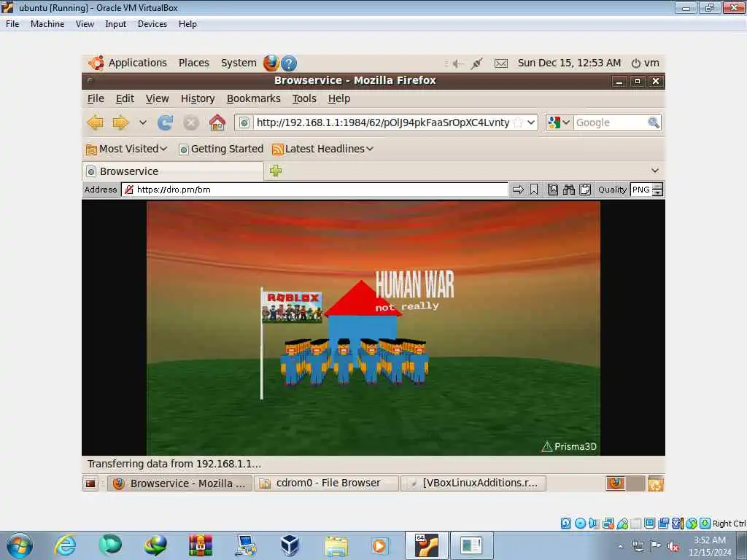
Task: Launch Firefox from the Ubuntu top panel
Action: click(x=271, y=63)
